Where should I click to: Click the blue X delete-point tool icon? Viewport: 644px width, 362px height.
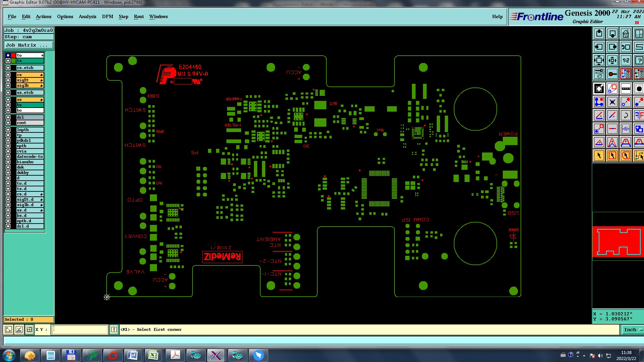(x=612, y=102)
